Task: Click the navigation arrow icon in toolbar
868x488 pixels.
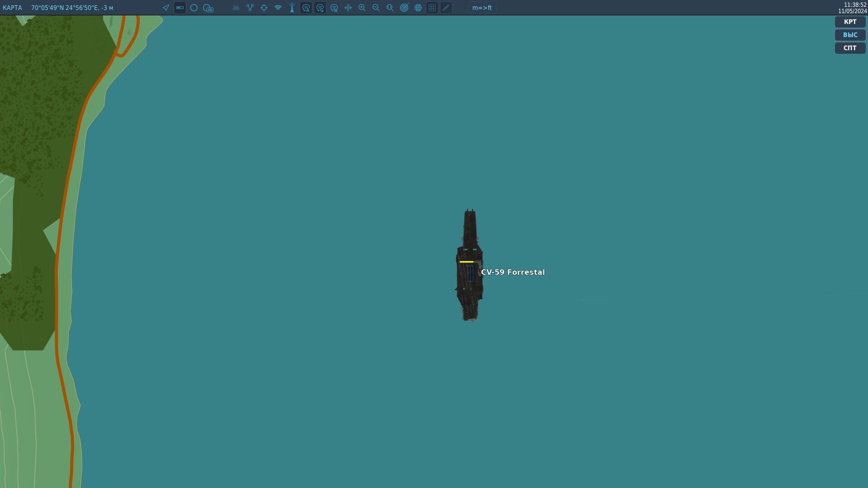Action: [166, 8]
